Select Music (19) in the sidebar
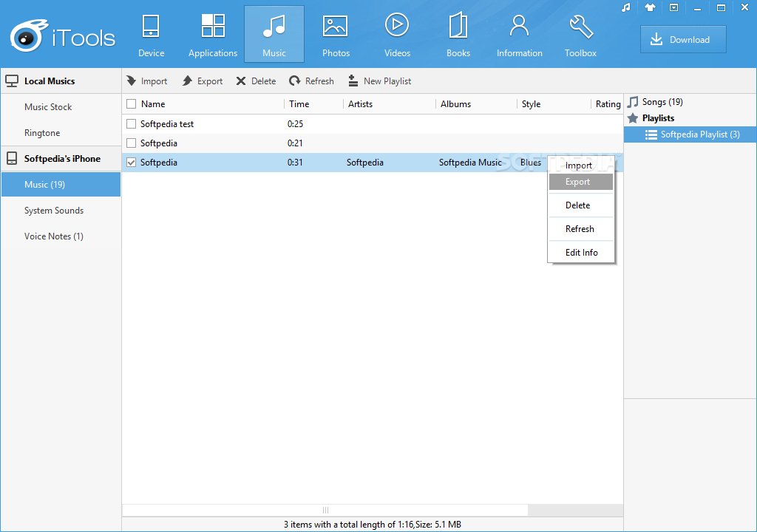757x532 pixels. (x=61, y=185)
